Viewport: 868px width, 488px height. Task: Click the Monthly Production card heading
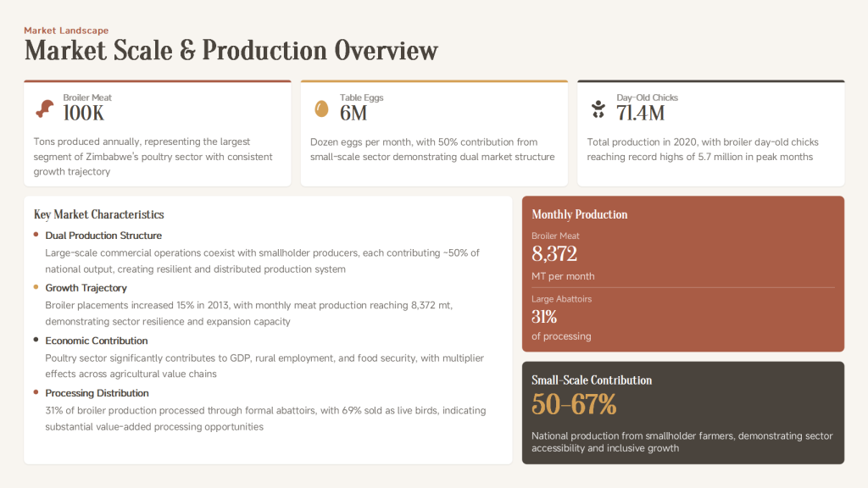tap(579, 214)
